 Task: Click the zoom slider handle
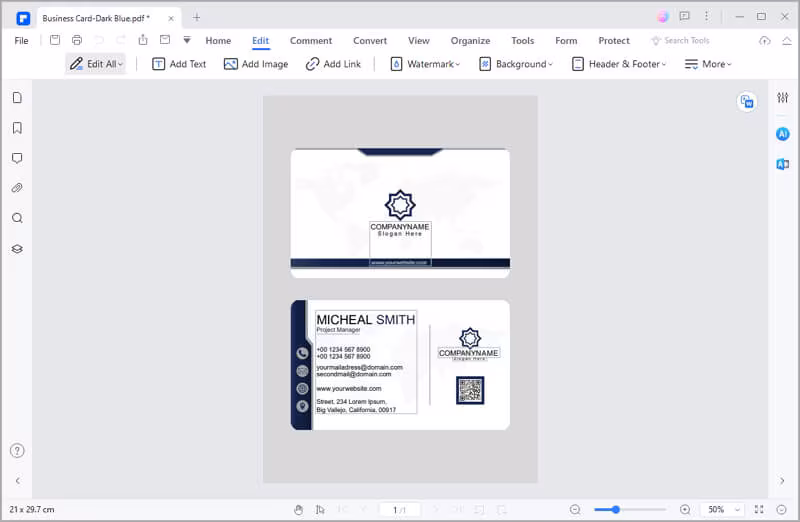tap(616, 509)
